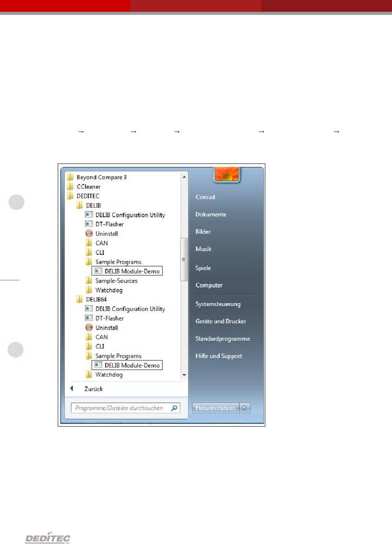Screen dimensions: 392x555
Task: Open the Watchdog folder under DELIB
Action: [x=104, y=290]
